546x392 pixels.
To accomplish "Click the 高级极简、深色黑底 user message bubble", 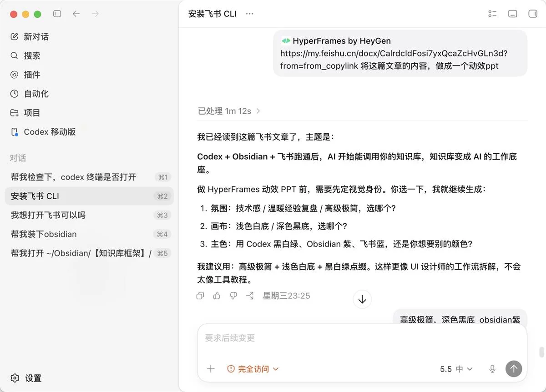I will point(460,317).
